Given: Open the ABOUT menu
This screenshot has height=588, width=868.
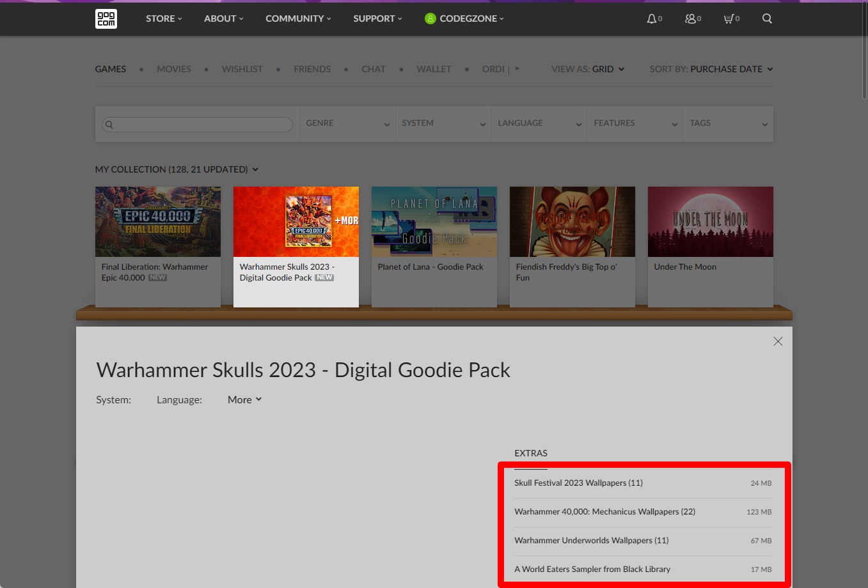Looking at the screenshot, I should [x=224, y=19].
